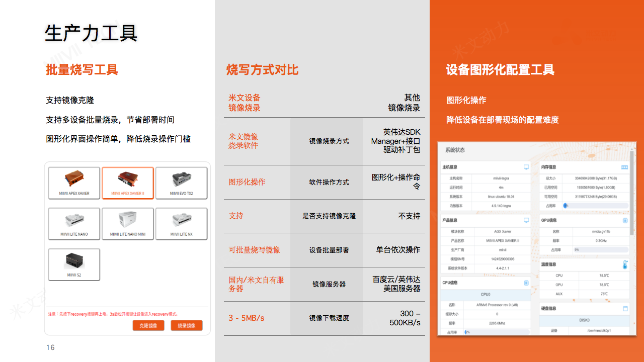Click the GPU 占用率 progress bar
Screen dimensions: 644x362
[x=601, y=249]
